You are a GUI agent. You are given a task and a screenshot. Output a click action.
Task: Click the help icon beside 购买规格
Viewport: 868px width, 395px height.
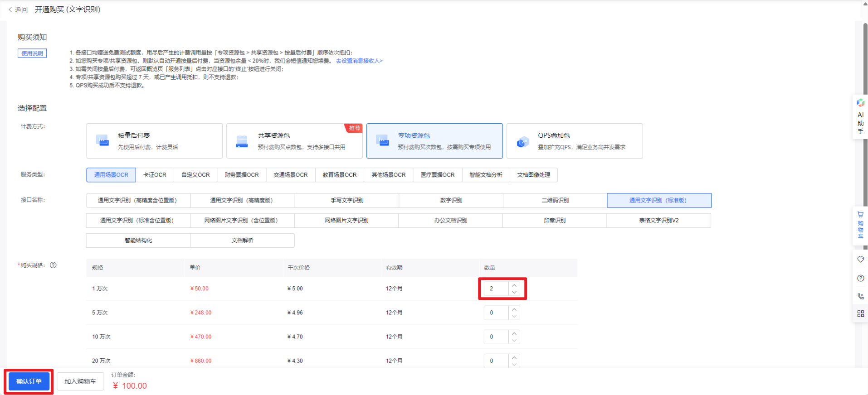click(x=53, y=265)
